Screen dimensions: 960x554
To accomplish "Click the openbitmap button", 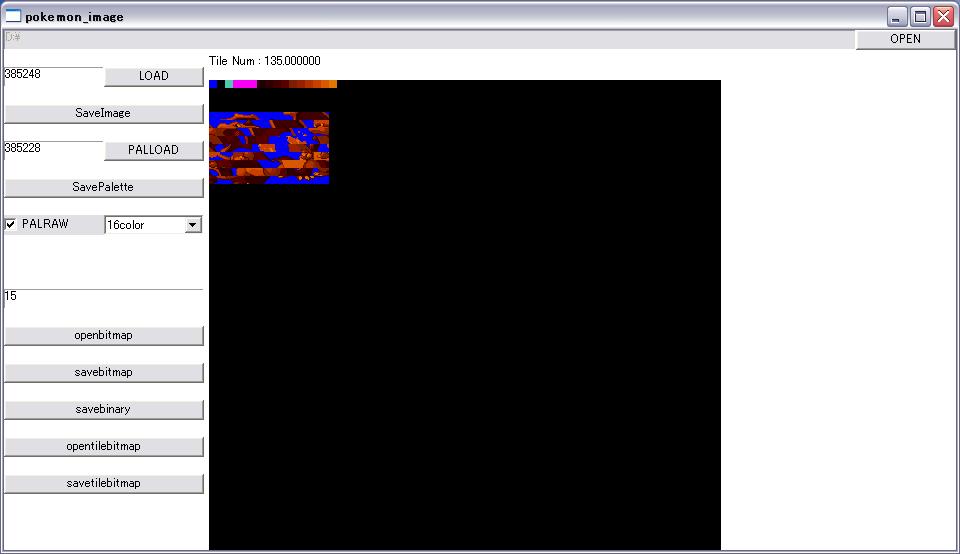I will pos(103,335).
